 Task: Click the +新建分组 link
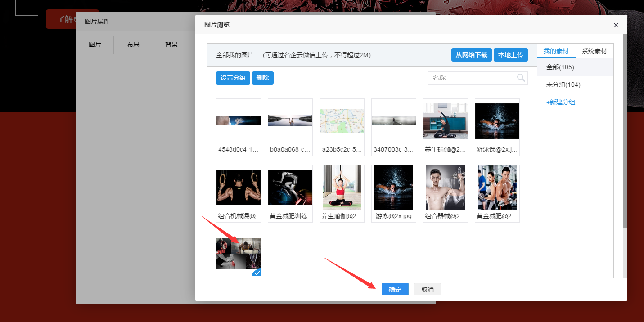560,102
